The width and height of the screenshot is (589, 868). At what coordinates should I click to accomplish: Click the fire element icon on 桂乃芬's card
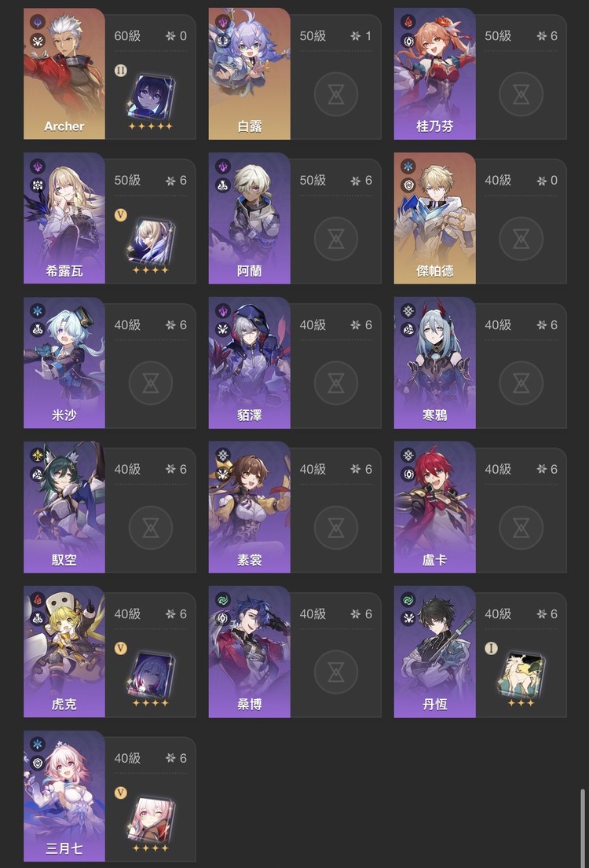click(x=408, y=22)
